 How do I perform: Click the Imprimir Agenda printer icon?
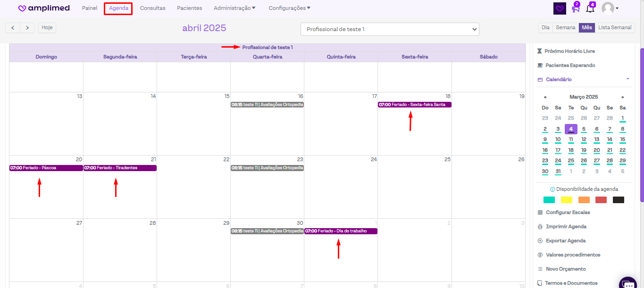point(540,227)
